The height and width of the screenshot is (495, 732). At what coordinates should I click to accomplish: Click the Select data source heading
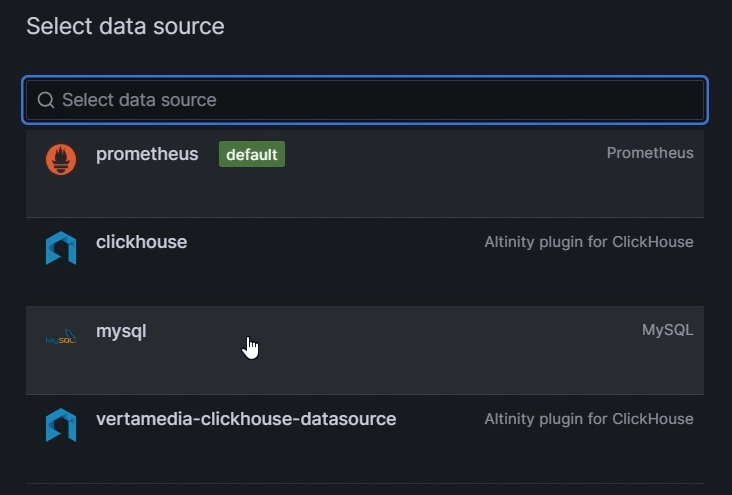(x=125, y=26)
